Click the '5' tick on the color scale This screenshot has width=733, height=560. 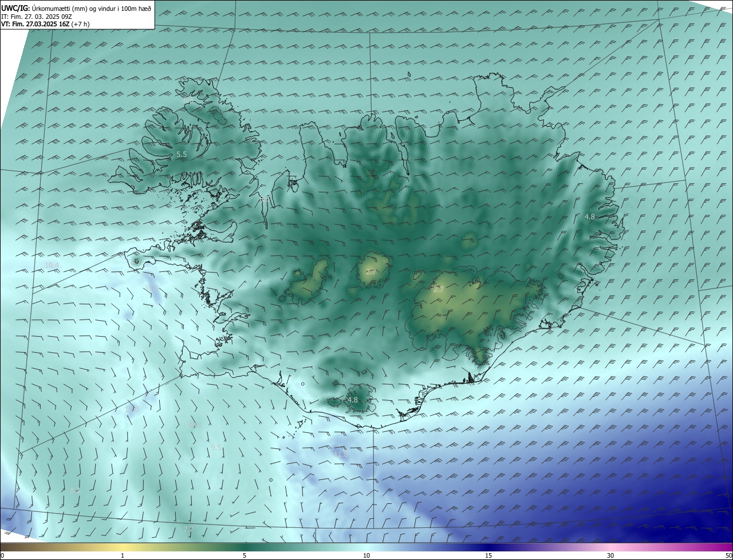click(245, 555)
